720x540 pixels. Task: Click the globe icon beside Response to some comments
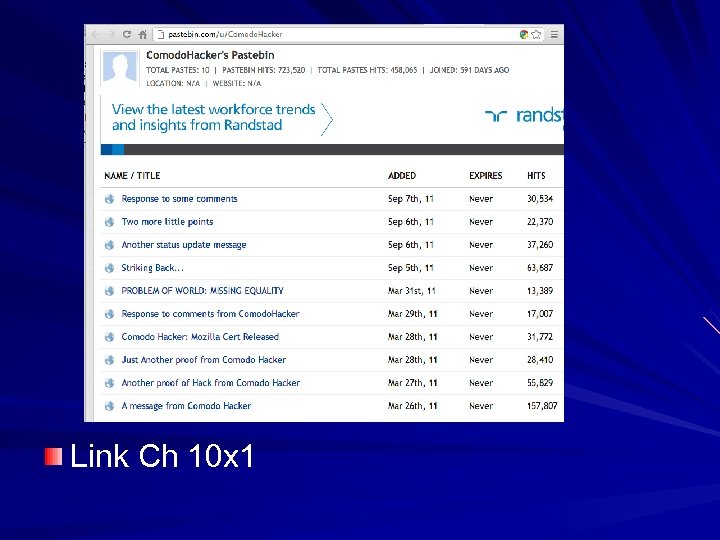[109, 199]
